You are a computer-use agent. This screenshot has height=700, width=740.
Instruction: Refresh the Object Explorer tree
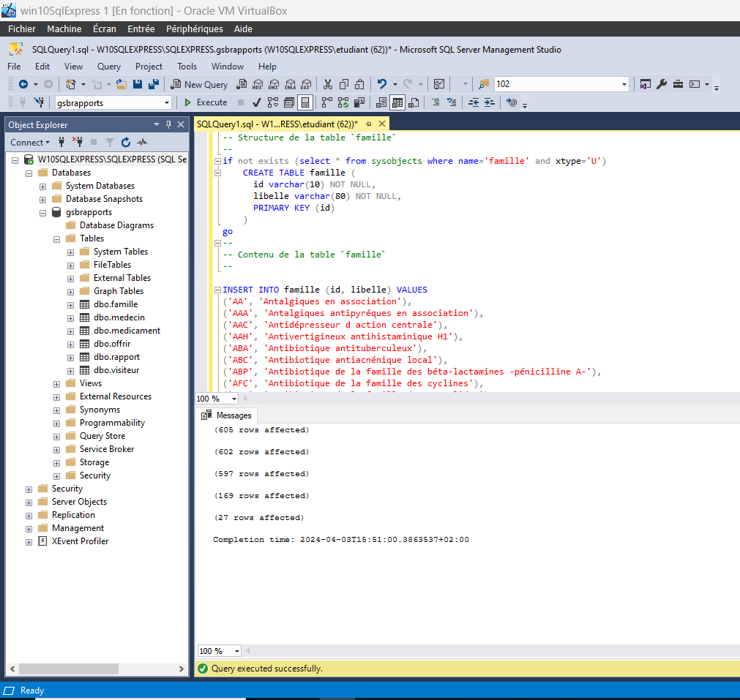[x=125, y=143]
